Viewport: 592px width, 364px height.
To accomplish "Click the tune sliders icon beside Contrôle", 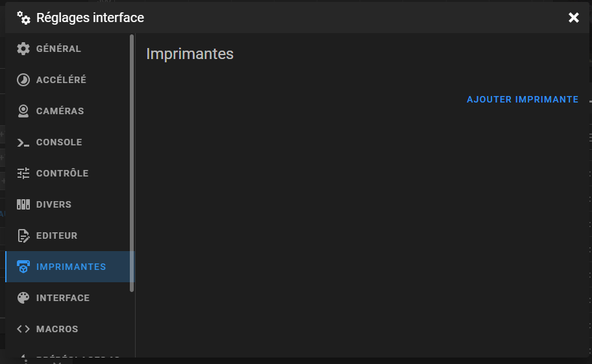I will point(23,173).
